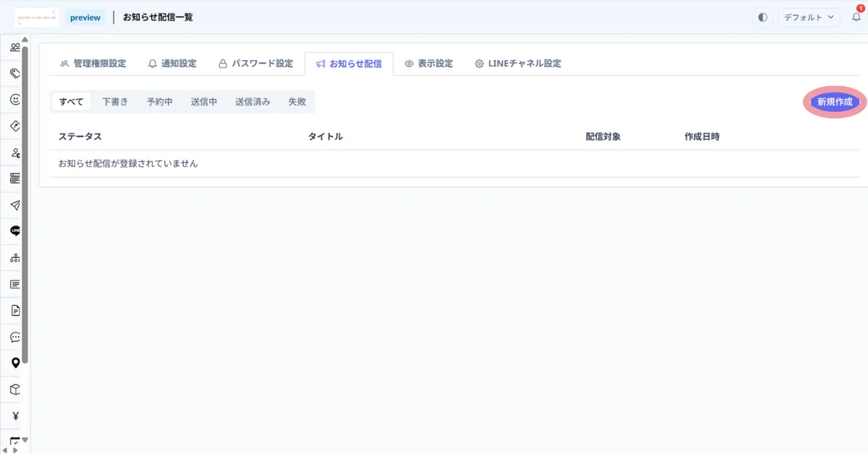This screenshot has width=868, height=454.
Task: Click the preview badge
Action: coord(85,17)
